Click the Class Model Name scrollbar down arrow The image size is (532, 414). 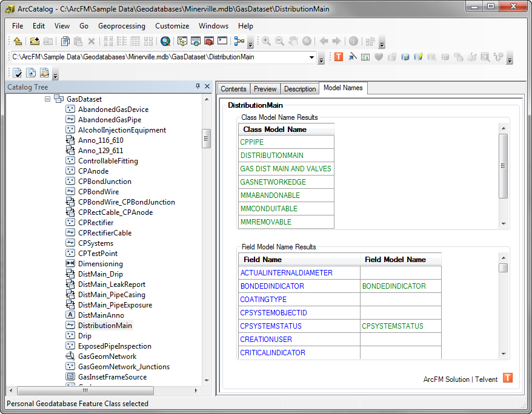pos(504,223)
